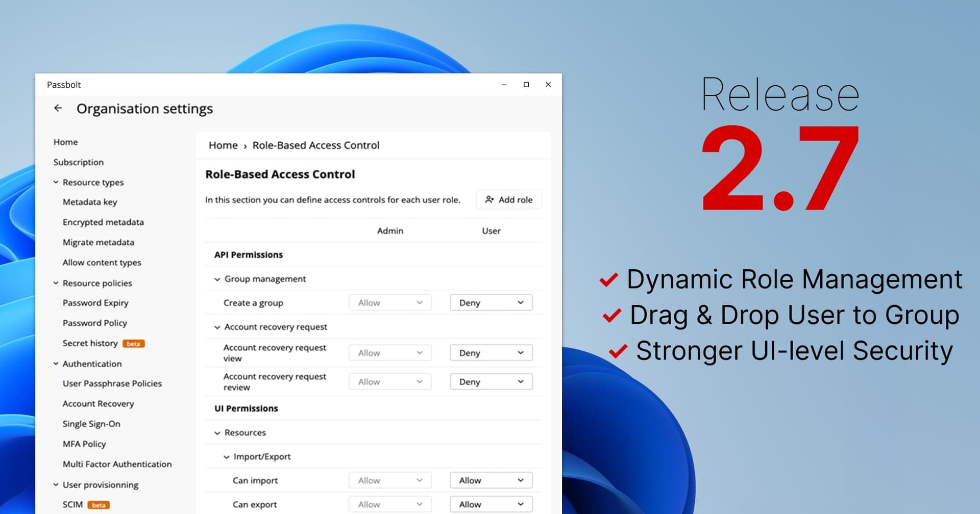Click the Role-Based Access Control heading
980x514 pixels.
(x=280, y=174)
